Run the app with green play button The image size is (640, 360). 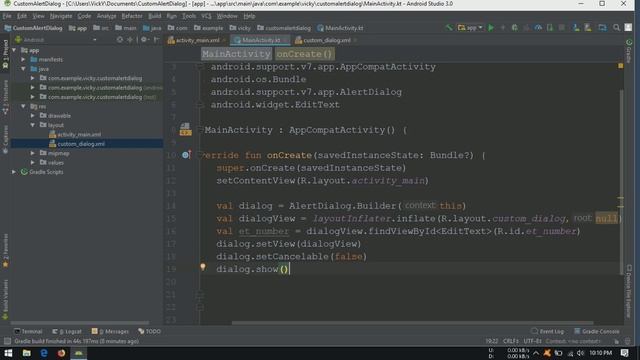[491, 28]
